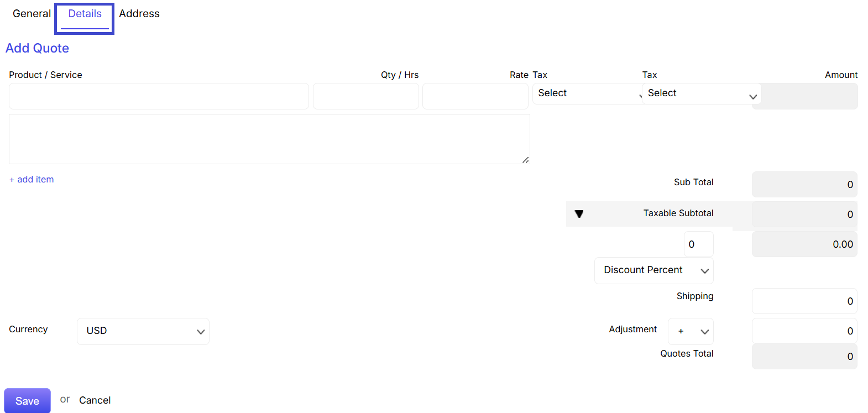Click the Taxable Subtotal value box
Viewport: 868px width, 413px height.
pyautogui.click(x=804, y=215)
